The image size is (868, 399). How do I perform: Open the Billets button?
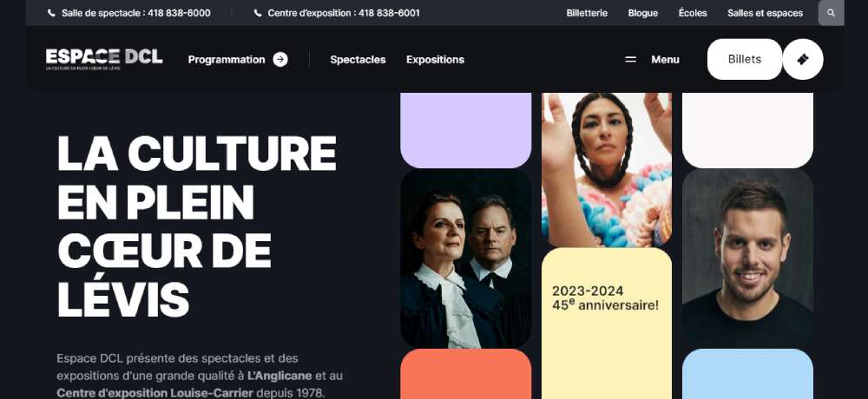745,59
